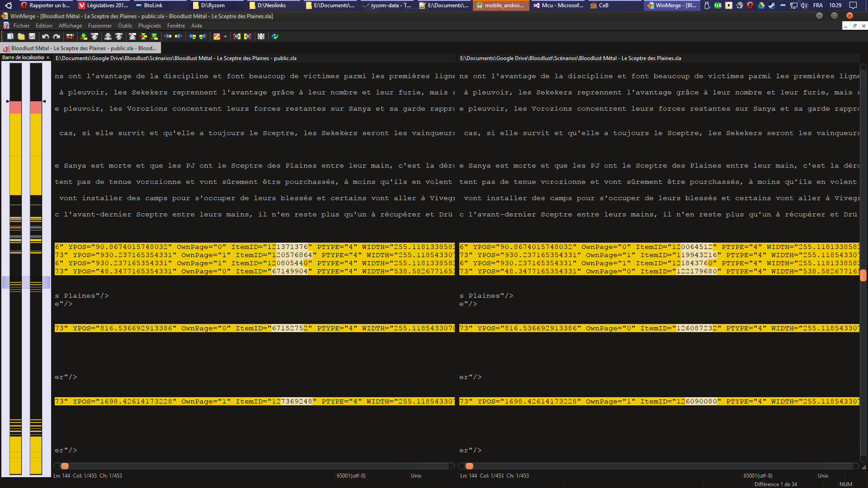Go to next difference green arrow
The height and width of the screenshot is (488, 868).
point(84,37)
